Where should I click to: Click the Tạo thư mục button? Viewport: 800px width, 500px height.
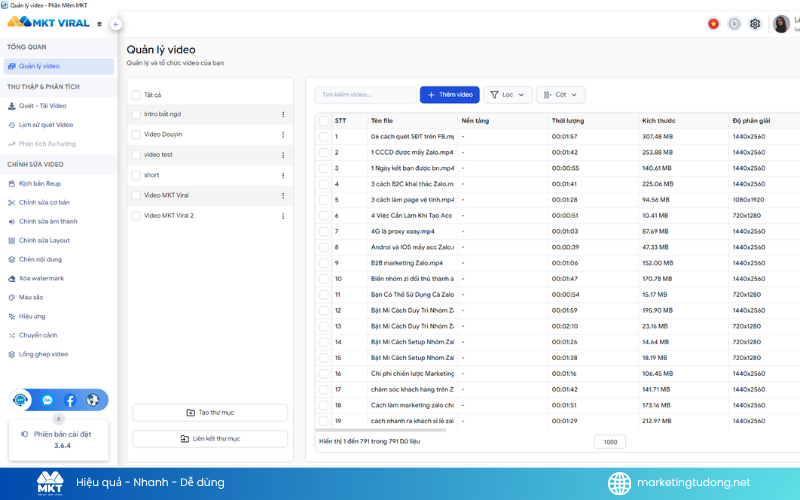tap(210, 413)
